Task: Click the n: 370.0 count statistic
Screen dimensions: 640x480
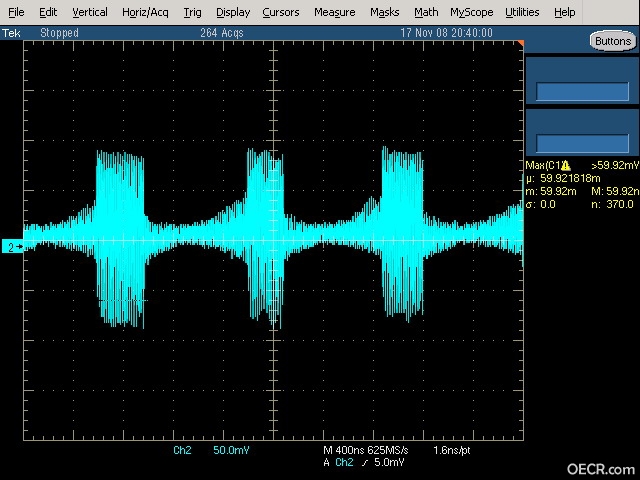Action: (612, 204)
